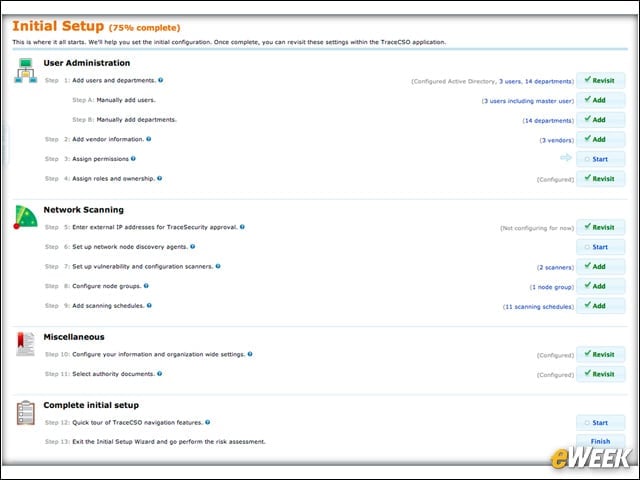Screen dimensions: 640x480
Task: Click the 'Initial Setup' page heading
Action: point(58,26)
